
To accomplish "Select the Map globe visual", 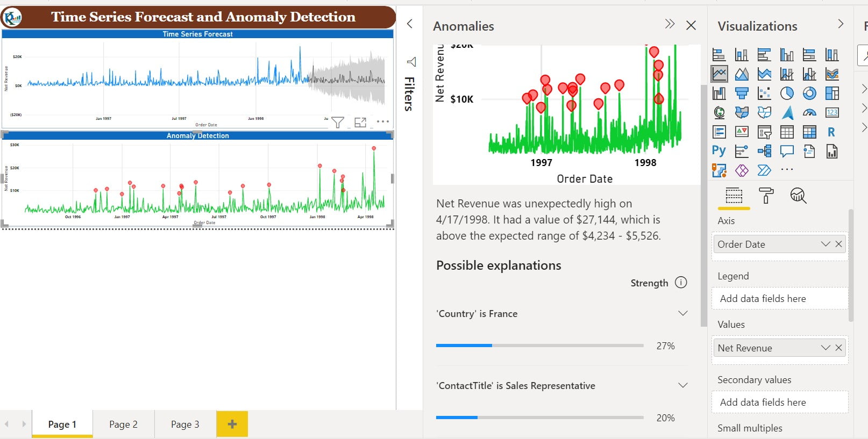I will coord(719,113).
